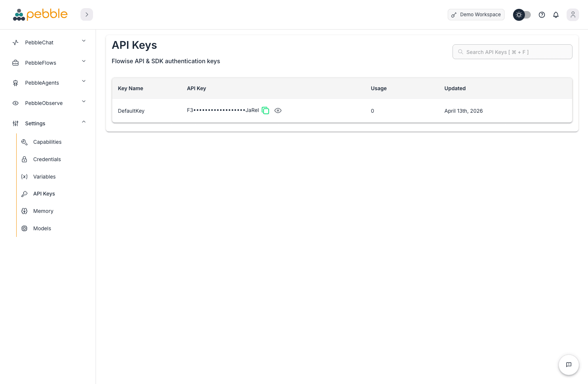
Task: Click the search magnifier icon
Action: pos(461,52)
